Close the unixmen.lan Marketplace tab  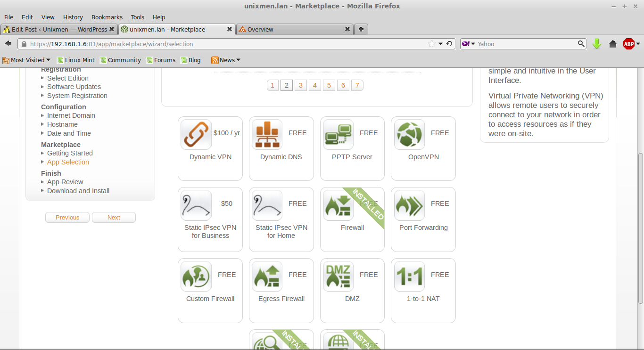tap(230, 29)
